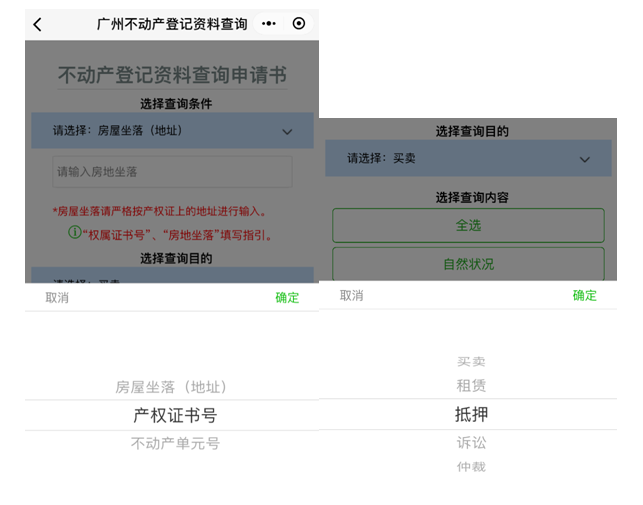
Task: Open the three-dots mini program menu
Action: [x=269, y=24]
